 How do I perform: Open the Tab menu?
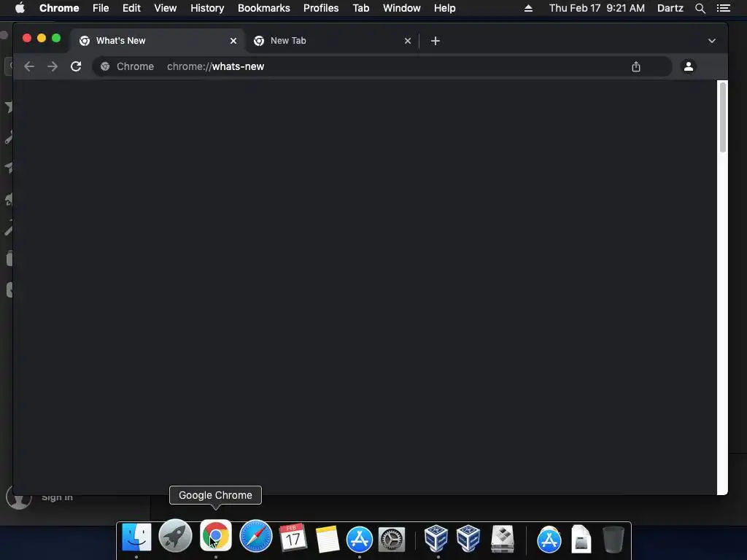pyautogui.click(x=361, y=8)
